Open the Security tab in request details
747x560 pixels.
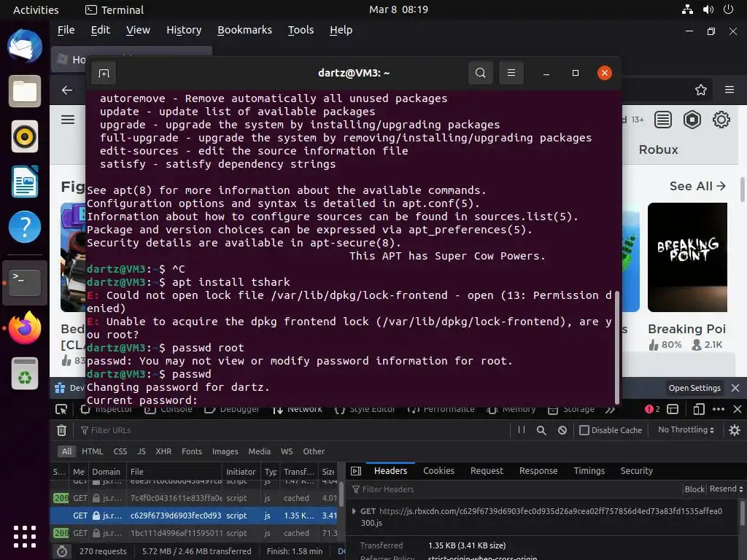tap(636, 471)
